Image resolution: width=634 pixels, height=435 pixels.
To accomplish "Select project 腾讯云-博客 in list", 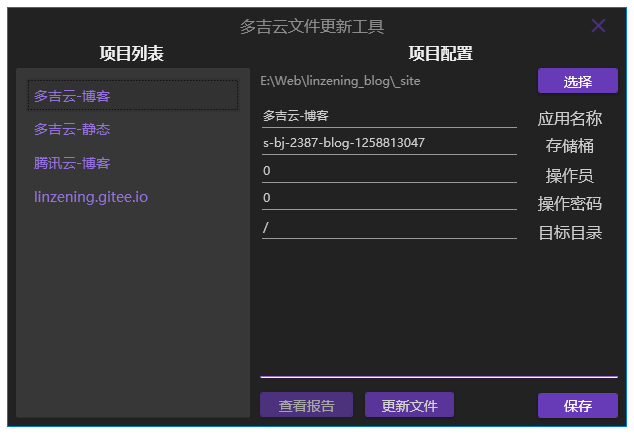I will (133, 163).
